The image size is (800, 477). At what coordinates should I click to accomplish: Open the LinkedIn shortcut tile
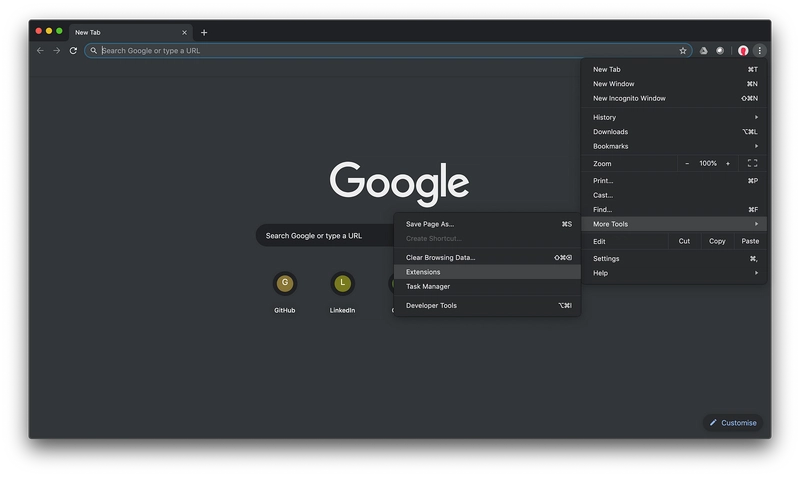pos(342,292)
